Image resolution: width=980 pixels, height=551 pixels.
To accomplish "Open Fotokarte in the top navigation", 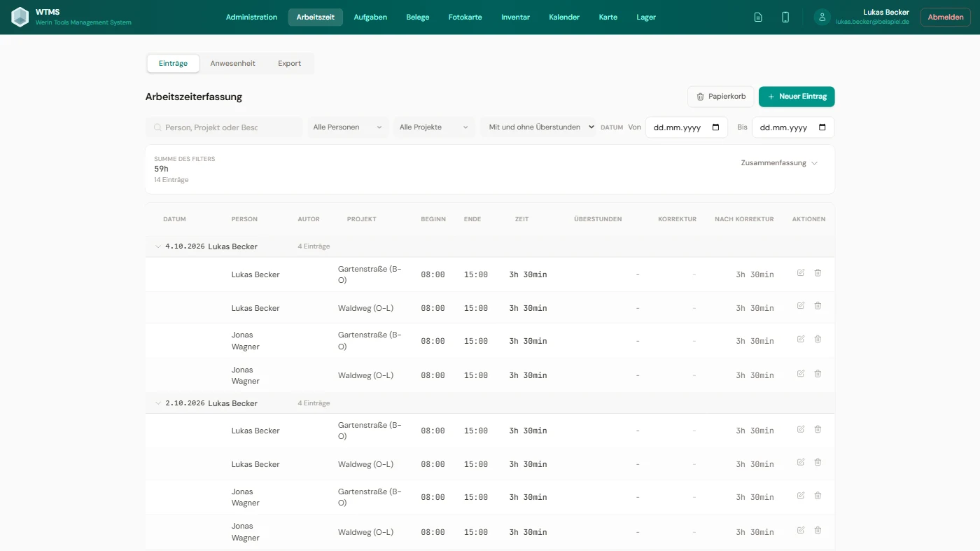I will point(465,18).
